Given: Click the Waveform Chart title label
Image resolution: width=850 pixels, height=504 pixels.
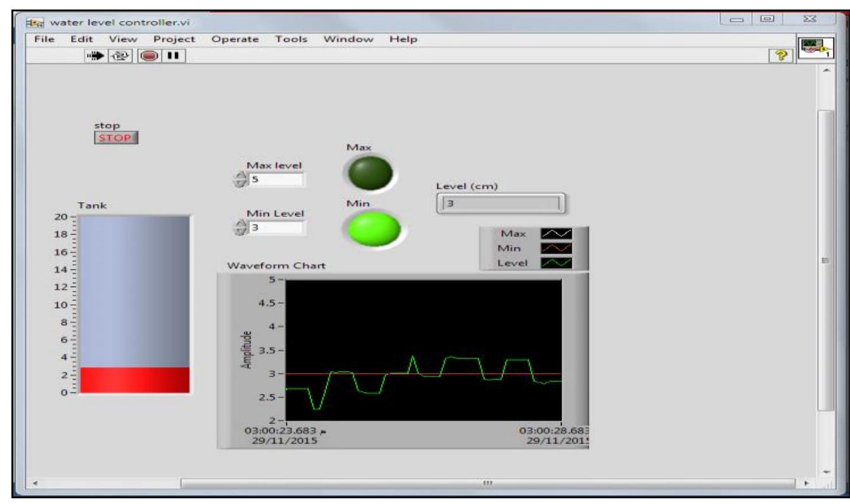Looking at the screenshot, I should 276,266.
